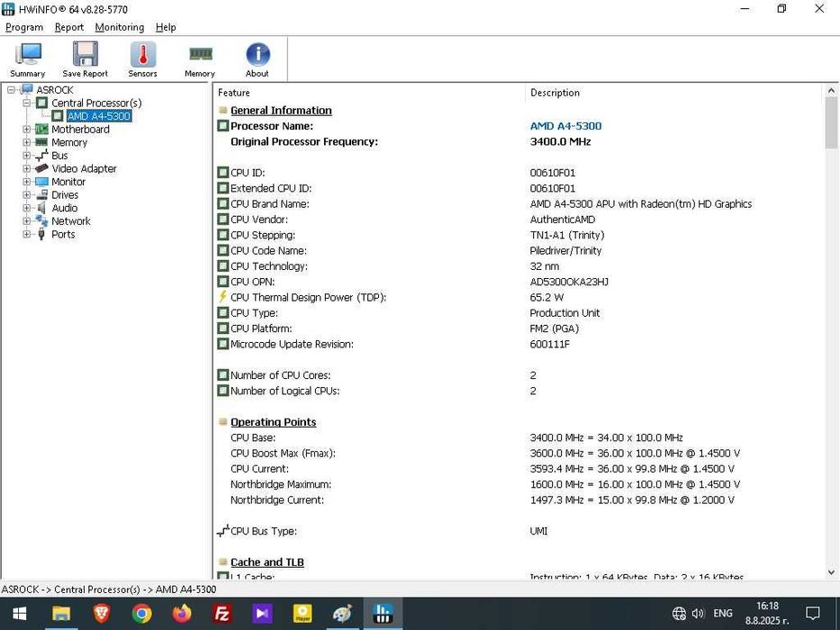Click the taskbar clock showing 16:18
Viewport: 840px width, 630px height.
[767, 614]
